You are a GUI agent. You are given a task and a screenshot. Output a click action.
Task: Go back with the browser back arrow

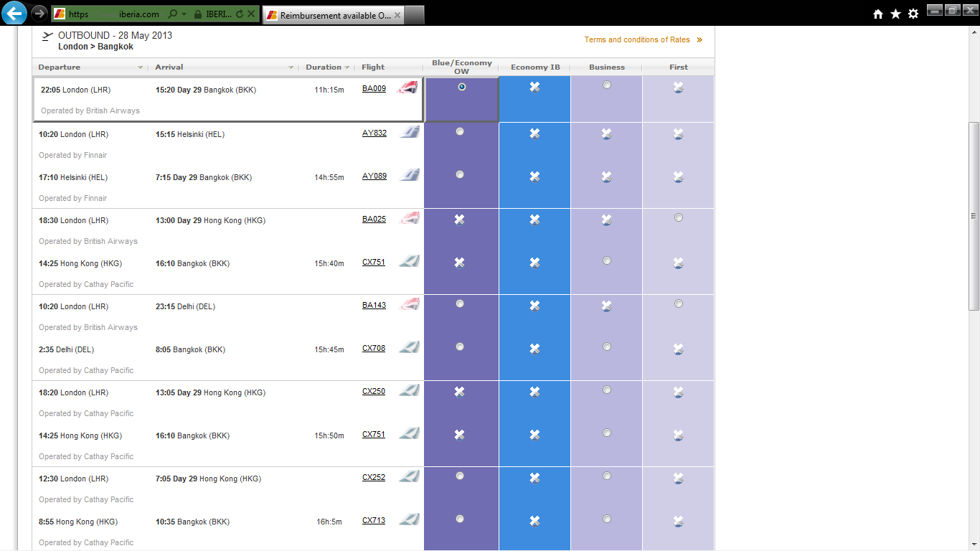(x=14, y=13)
